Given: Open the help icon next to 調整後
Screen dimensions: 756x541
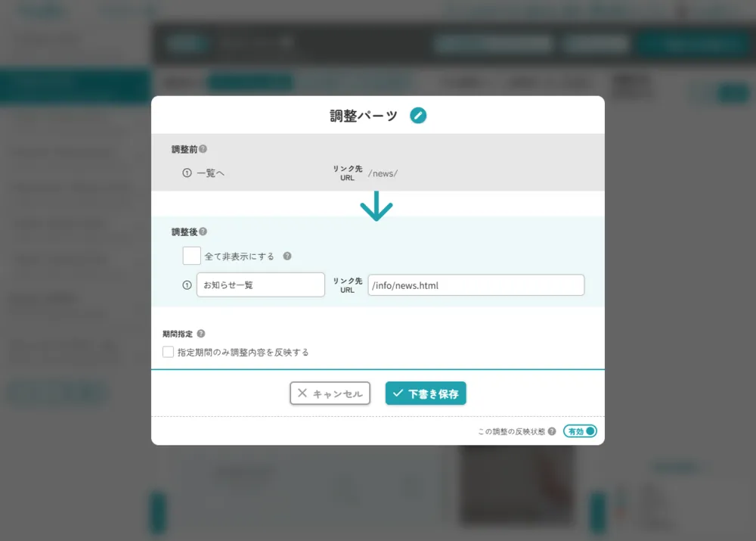Looking at the screenshot, I should [x=203, y=232].
